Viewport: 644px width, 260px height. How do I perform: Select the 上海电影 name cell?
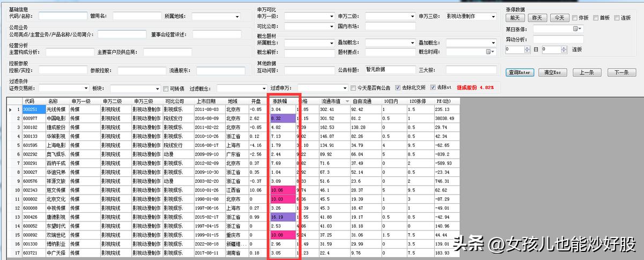point(57,145)
